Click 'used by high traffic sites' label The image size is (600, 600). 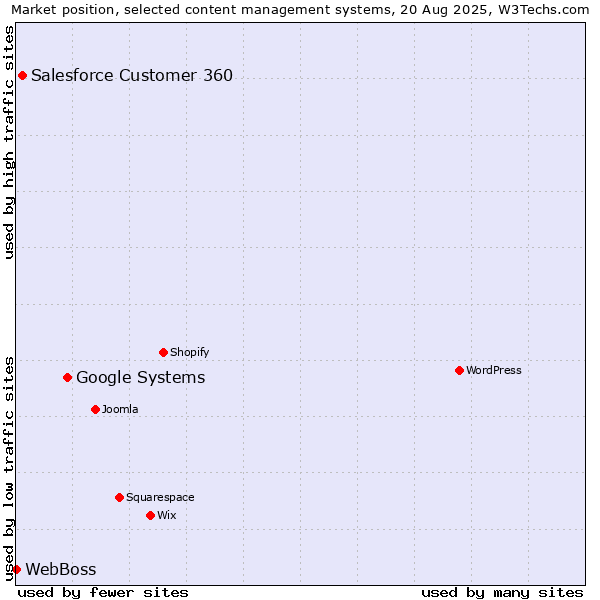[8, 142]
